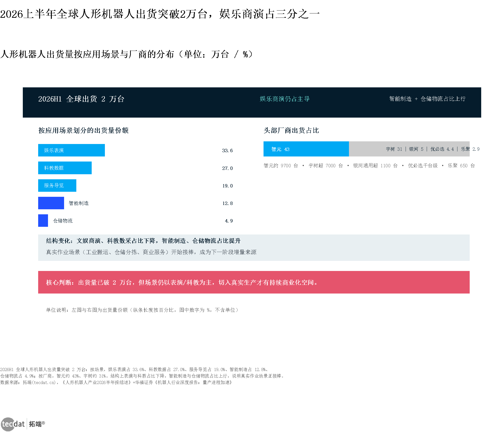
Task: Click the value 33.6
Action: coord(228,150)
